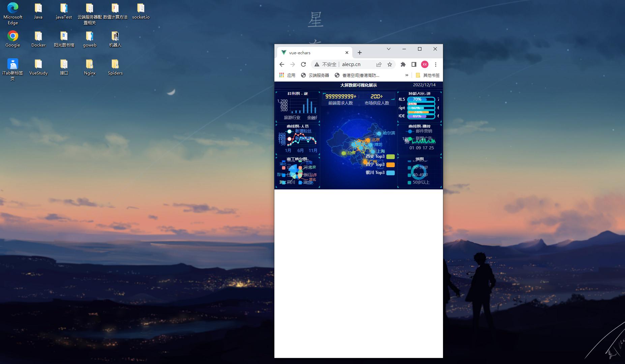This screenshot has height=364, width=625.
Task: Click the green swatch beside 西安 Top3
Action: pos(390,156)
